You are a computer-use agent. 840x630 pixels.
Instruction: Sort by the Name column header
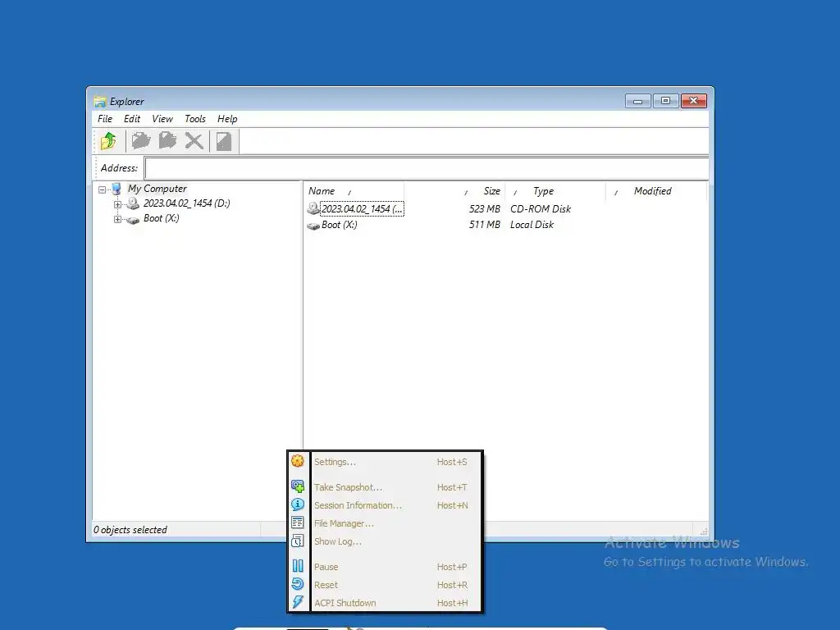point(354,191)
